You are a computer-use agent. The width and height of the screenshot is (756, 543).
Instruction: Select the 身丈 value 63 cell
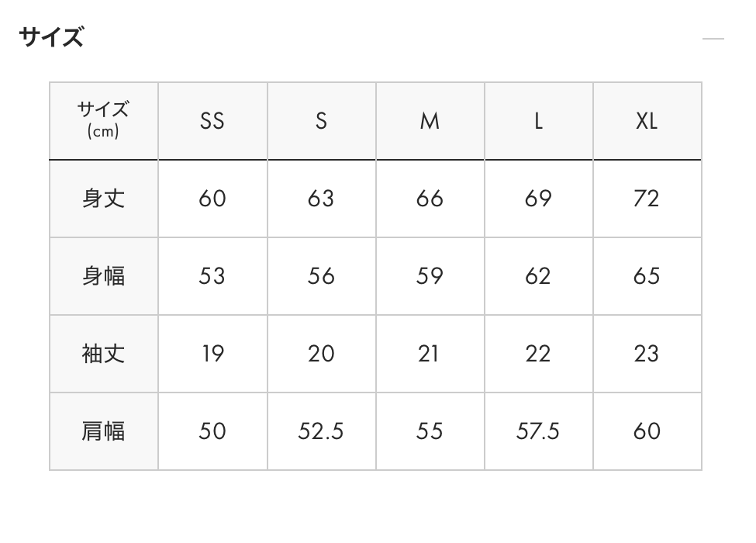[x=321, y=199]
